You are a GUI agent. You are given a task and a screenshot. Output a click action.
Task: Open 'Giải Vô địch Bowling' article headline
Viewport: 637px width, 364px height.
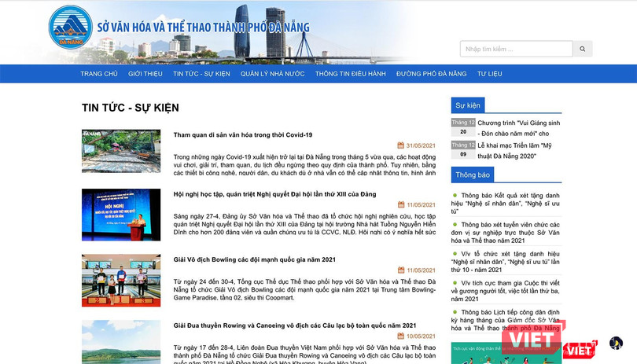255,259
